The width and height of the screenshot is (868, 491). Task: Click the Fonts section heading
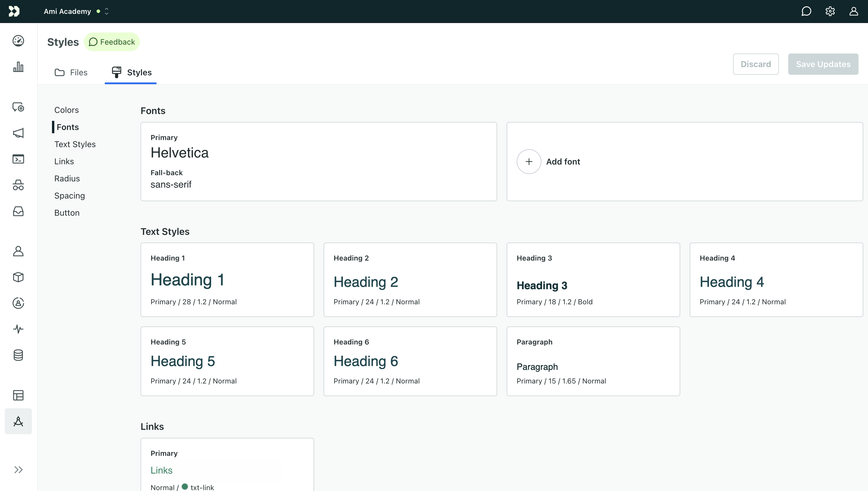click(153, 111)
